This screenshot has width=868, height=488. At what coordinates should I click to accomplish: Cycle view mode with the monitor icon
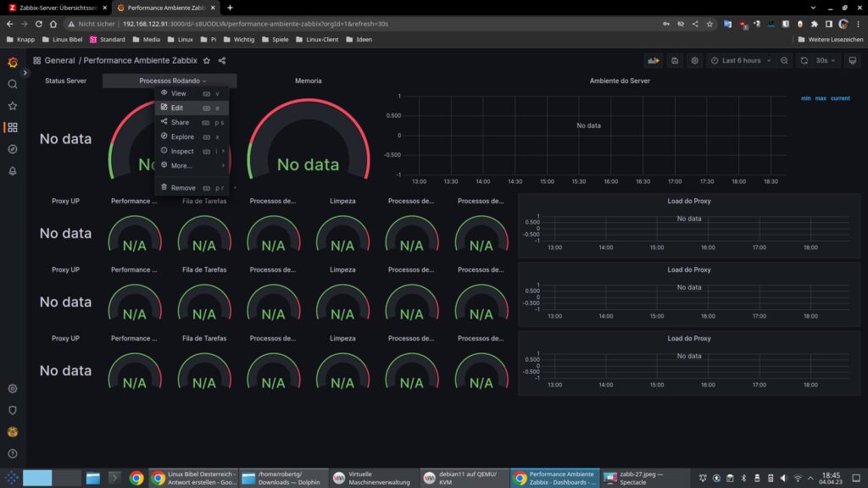tap(853, 60)
